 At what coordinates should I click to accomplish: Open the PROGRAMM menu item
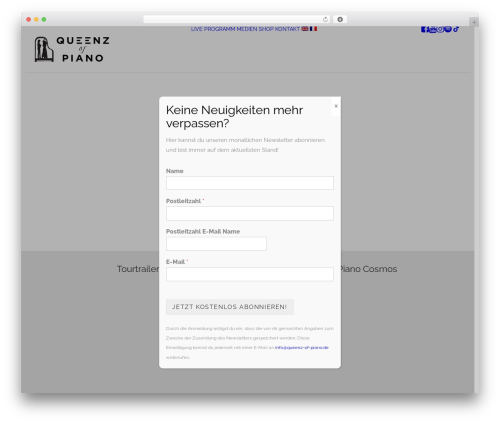pyautogui.click(x=219, y=29)
